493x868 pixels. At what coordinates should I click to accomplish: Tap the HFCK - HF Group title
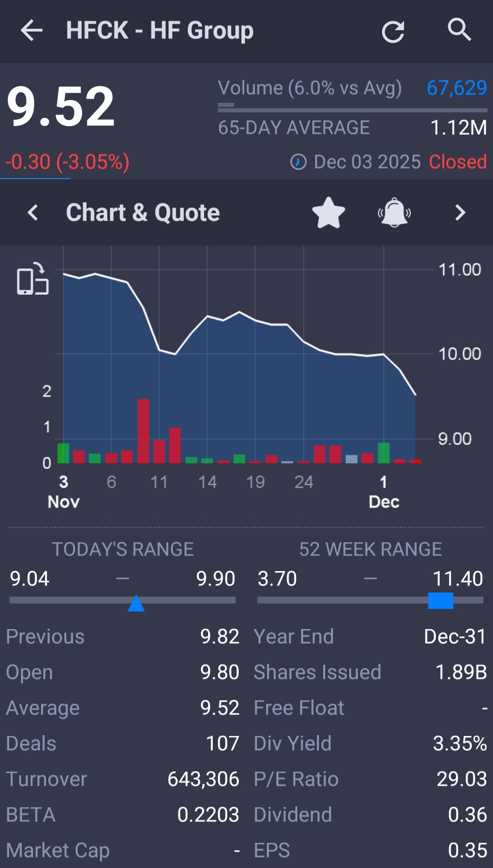[x=160, y=31]
